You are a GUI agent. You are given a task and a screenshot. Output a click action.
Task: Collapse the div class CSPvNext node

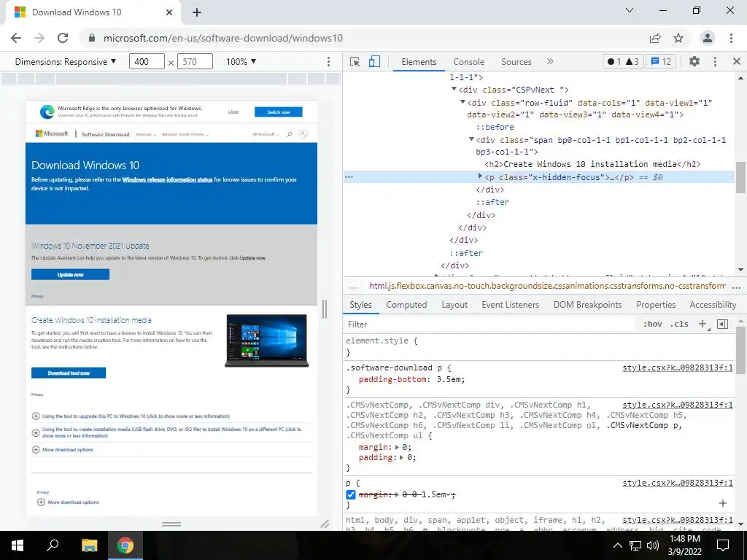[454, 89]
